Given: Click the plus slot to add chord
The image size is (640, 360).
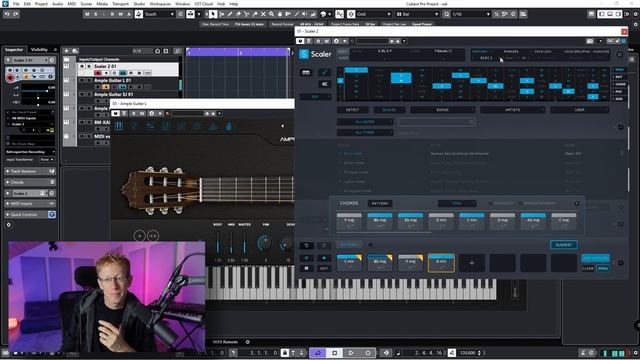Looking at the screenshot, I should pos(472,263).
